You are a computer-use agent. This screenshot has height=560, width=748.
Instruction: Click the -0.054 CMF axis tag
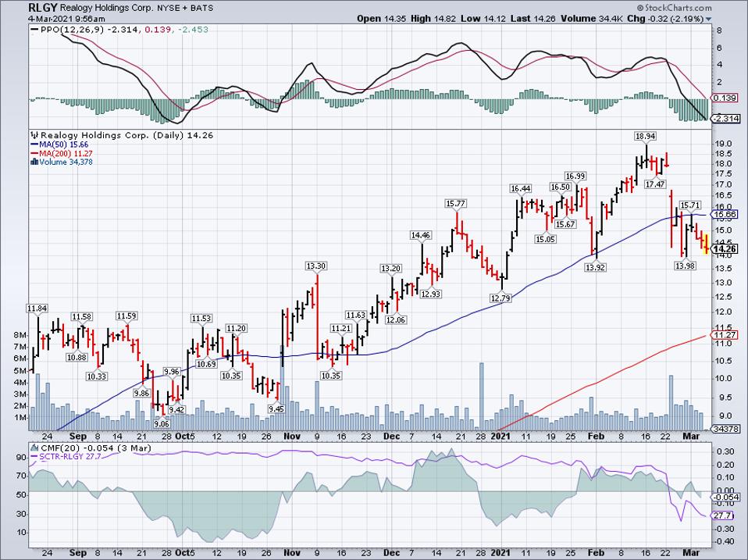(725, 497)
